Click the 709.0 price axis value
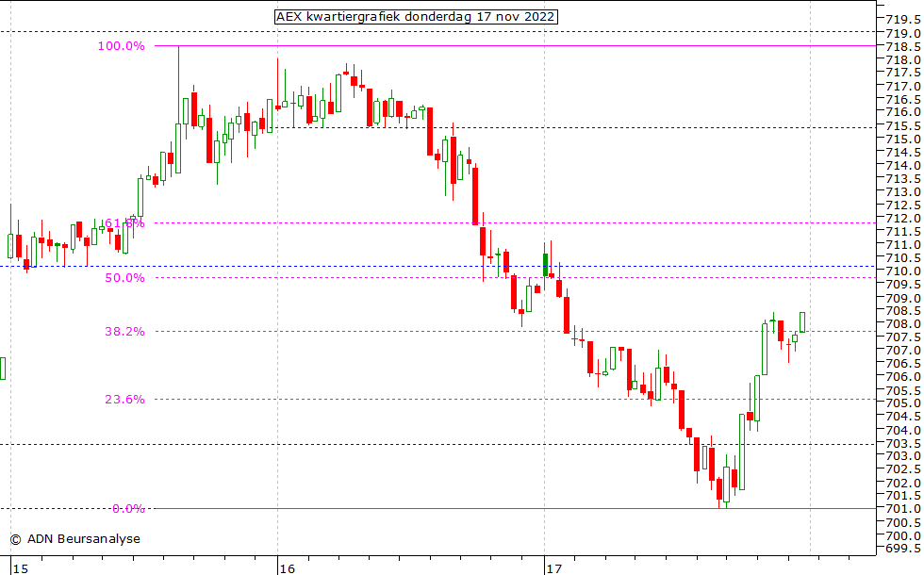The image size is (924, 575). [903, 298]
